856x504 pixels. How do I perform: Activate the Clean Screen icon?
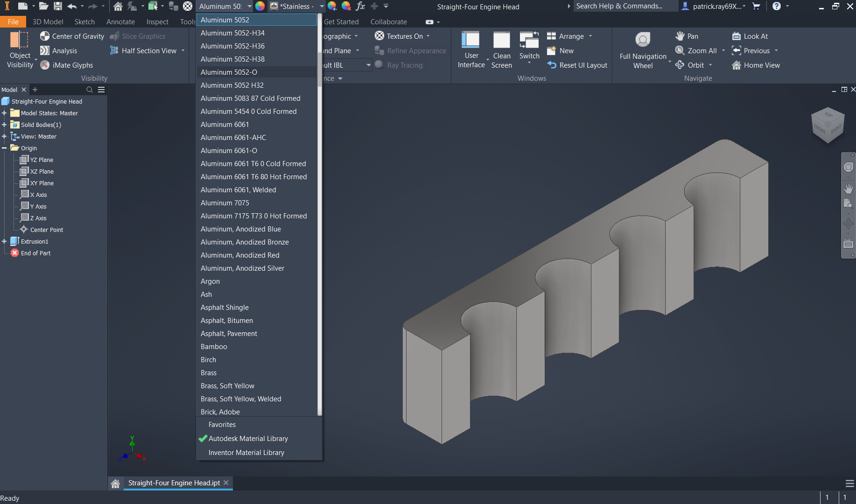[x=501, y=41]
